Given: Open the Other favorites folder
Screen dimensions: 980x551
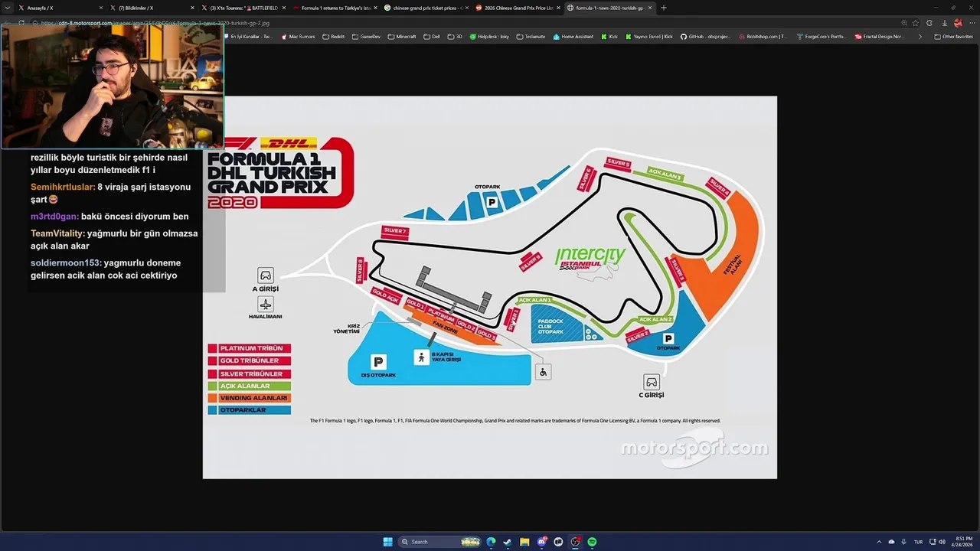Looking at the screenshot, I should 953,37.
